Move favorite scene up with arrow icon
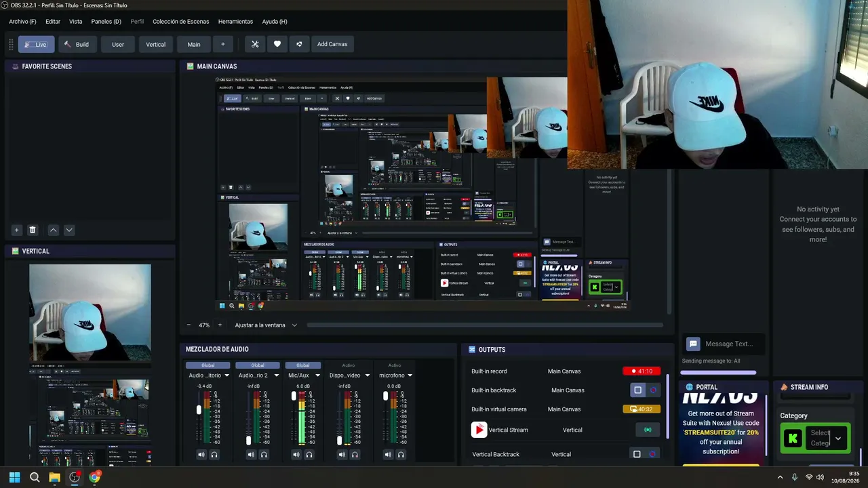Viewport: 868px width, 488px height. click(x=54, y=230)
